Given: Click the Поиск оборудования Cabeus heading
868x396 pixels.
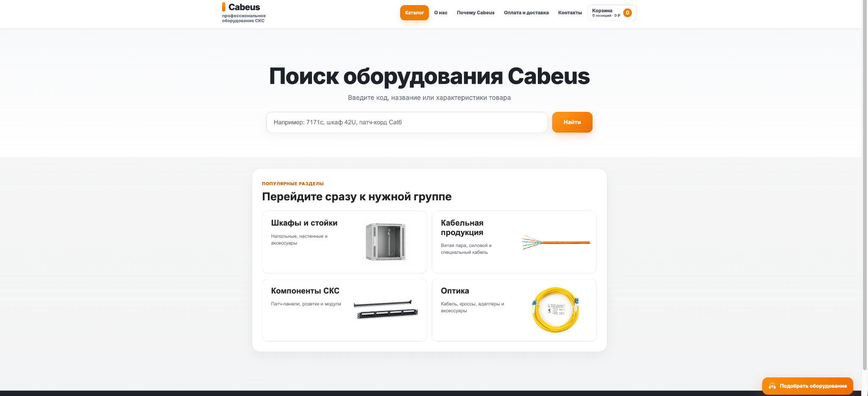Looking at the screenshot, I should click(x=429, y=76).
